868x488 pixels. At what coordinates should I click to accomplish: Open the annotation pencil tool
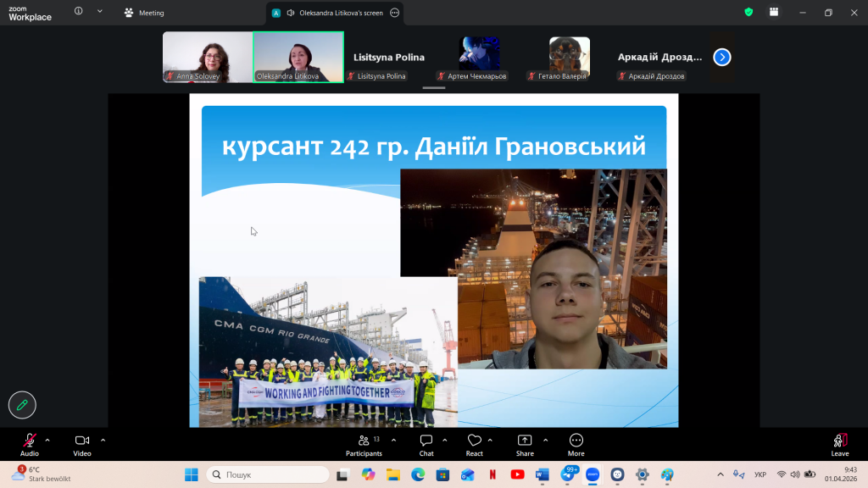22,405
